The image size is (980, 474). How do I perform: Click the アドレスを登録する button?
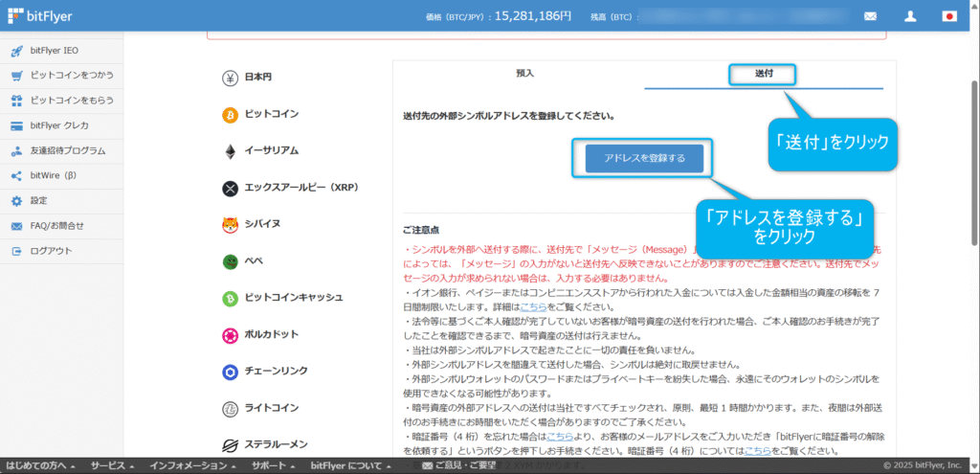click(x=644, y=158)
